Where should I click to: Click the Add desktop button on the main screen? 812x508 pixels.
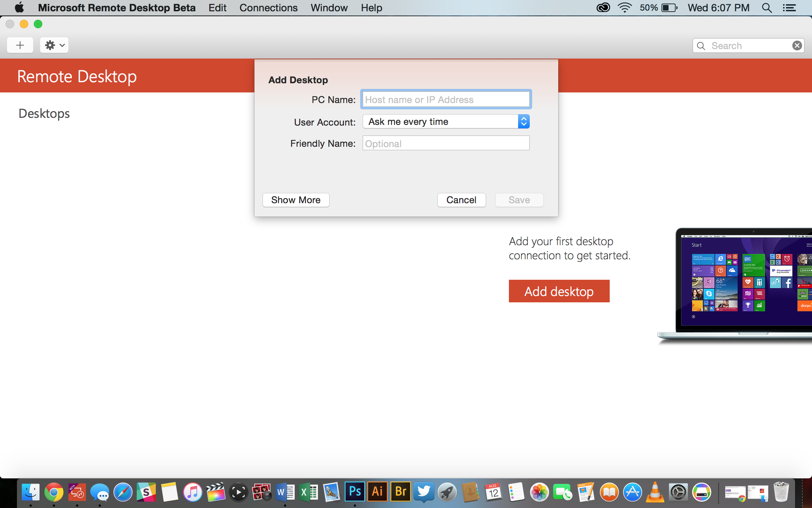pyautogui.click(x=558, y=290)
